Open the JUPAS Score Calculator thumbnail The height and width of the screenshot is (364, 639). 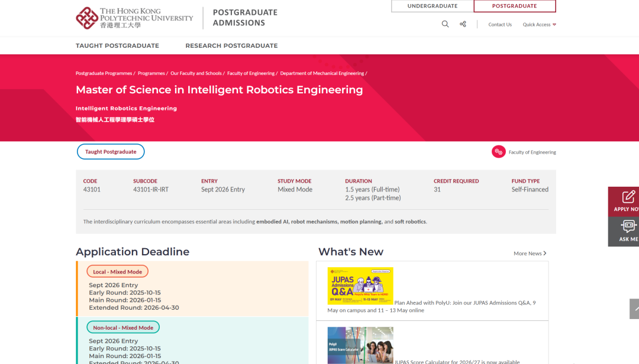coord(360,345)
